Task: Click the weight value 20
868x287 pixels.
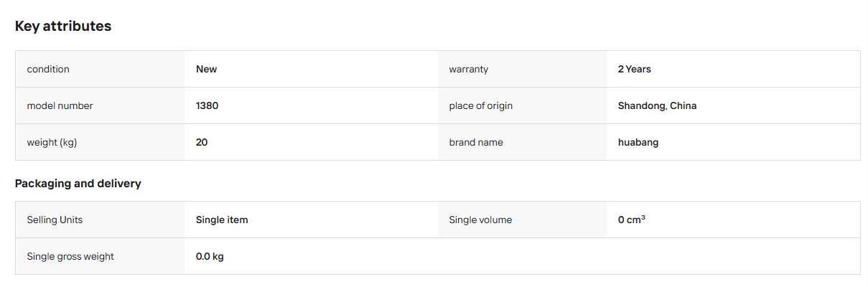Action: click(202, 142)
